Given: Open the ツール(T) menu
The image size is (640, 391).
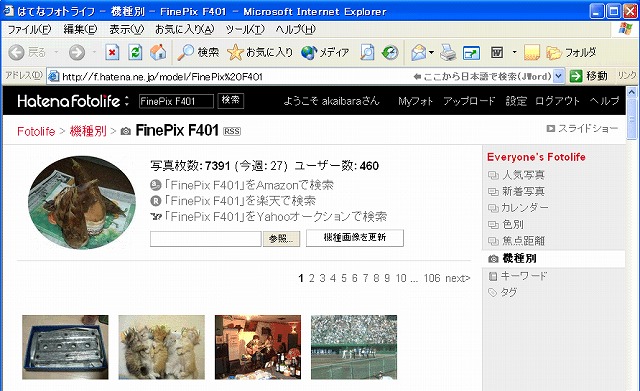Looking at the screenshot, I should click(245, 29).
